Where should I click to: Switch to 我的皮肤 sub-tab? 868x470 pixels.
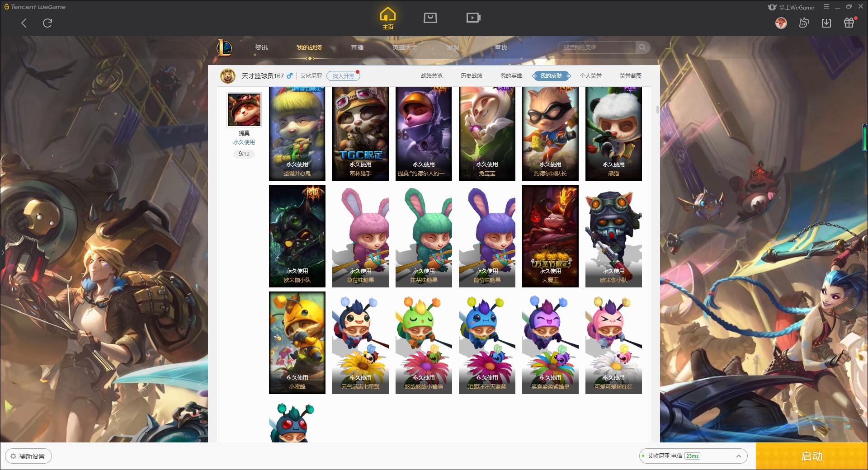pyautogui.click(x=551, y=76)
